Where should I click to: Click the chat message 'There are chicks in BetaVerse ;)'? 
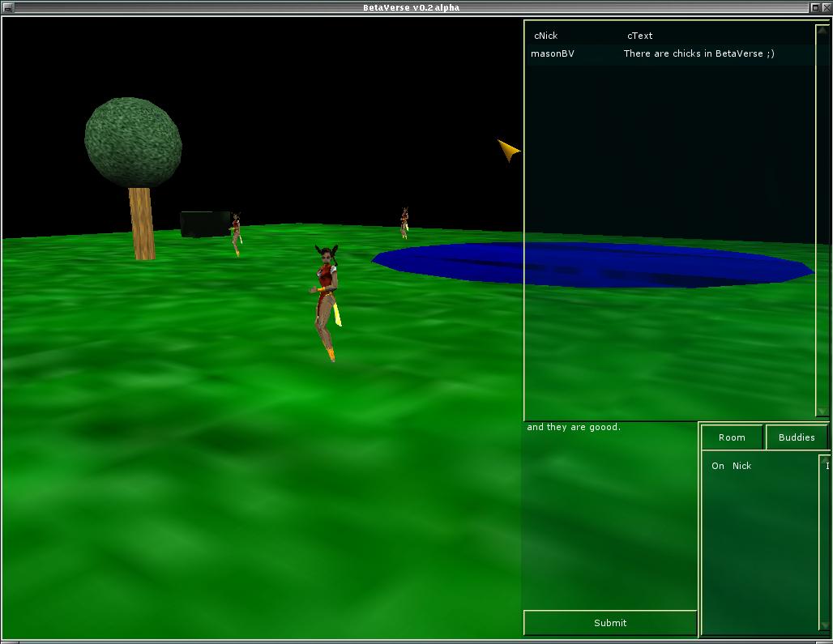698,53
